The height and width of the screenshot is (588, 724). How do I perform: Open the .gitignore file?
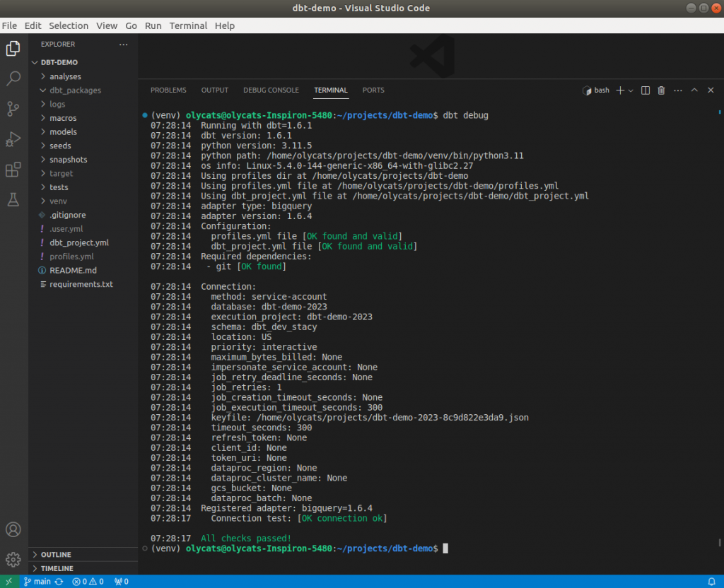(x=83, y=215)
